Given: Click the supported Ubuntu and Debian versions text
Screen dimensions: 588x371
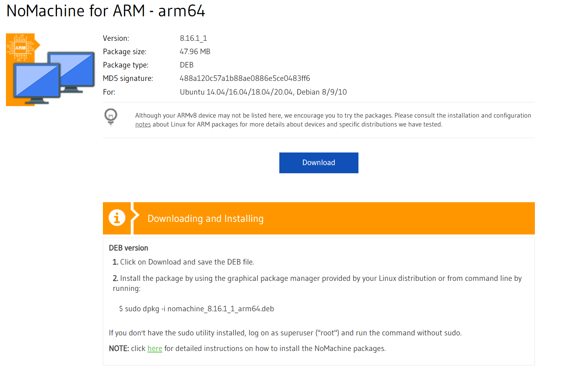Looking at the screenshot, I should pyautogui.click(x=263, y=92).
